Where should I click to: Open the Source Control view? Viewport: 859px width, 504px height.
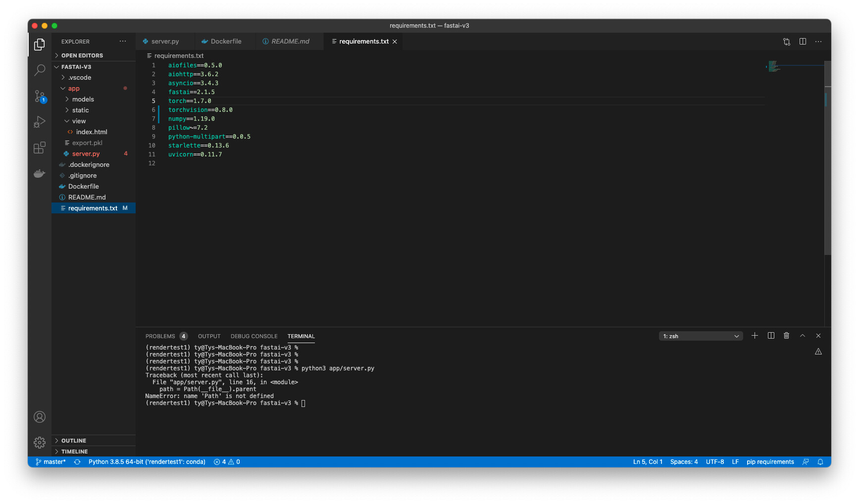click(x=40, y=96)
